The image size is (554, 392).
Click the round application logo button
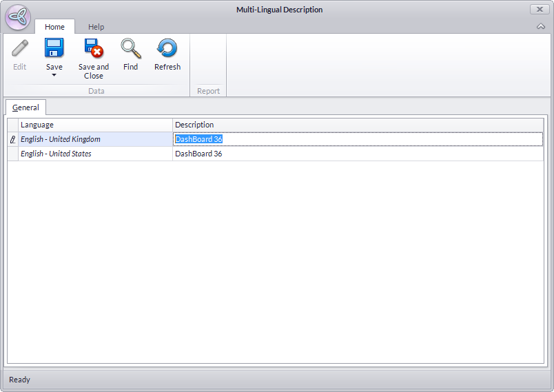(18, 17)
